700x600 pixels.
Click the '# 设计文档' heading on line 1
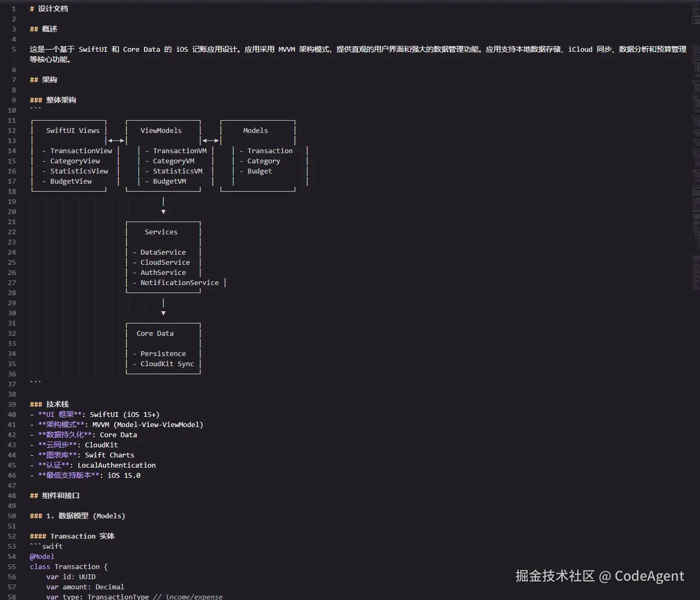49,9
